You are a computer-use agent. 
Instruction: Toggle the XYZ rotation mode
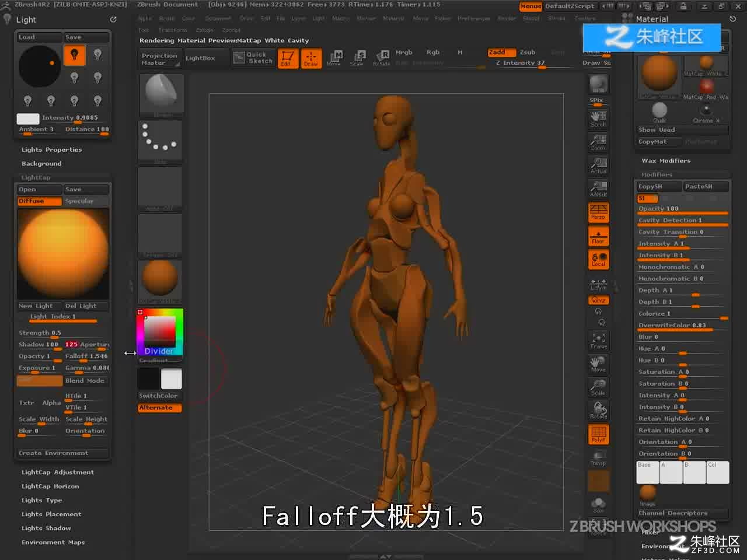pyautogui.click(x=598, y=300)
